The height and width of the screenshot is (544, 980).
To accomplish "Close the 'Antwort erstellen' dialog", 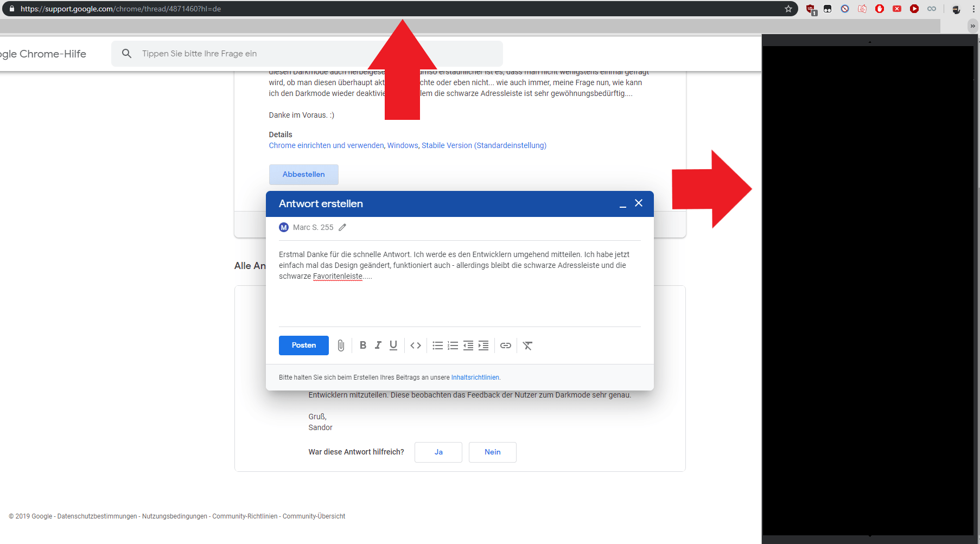I will (x=639, y=203).
